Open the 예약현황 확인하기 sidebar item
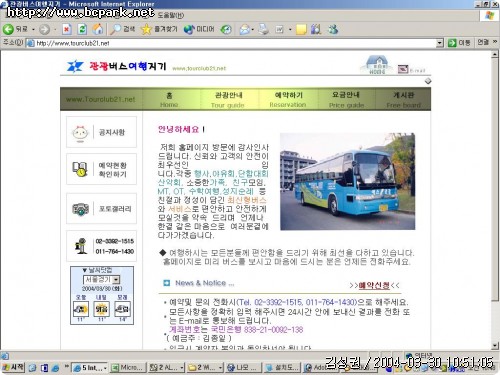The width and height of the screenshot is (500, 375). [101, 169]
